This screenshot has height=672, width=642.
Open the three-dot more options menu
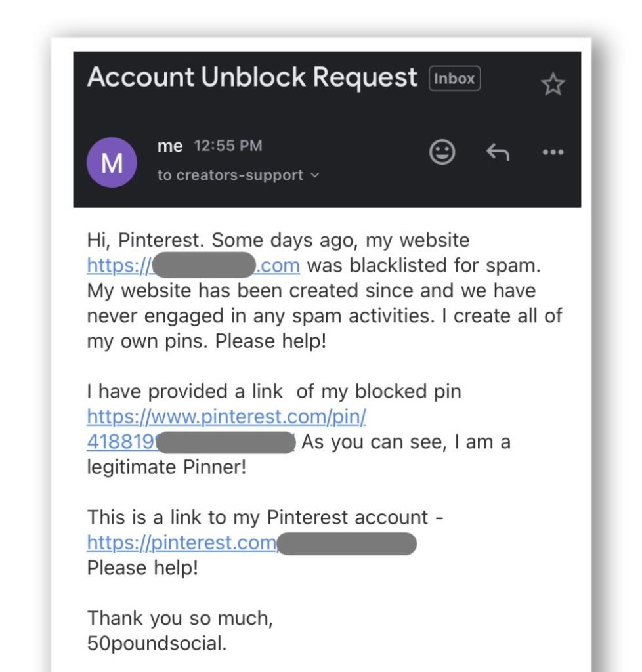pyautogui.click(x=553, y=153)
